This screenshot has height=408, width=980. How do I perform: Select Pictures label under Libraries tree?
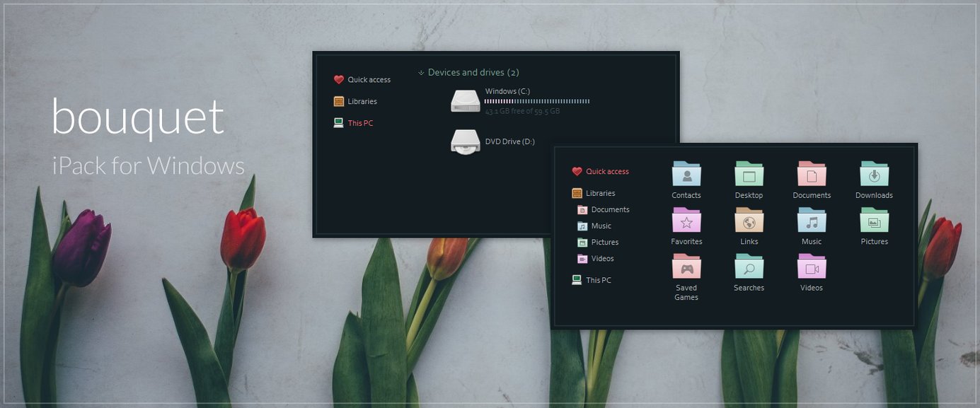tap(605, 243)
